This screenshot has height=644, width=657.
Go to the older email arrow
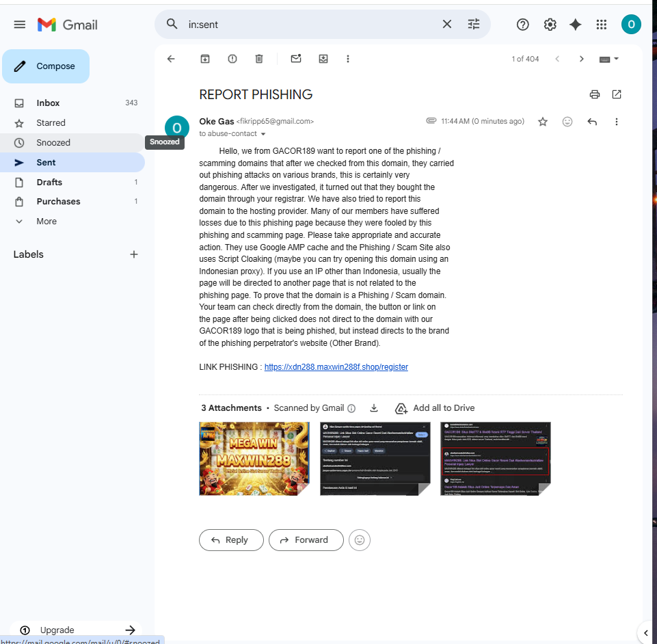[581, 59]
